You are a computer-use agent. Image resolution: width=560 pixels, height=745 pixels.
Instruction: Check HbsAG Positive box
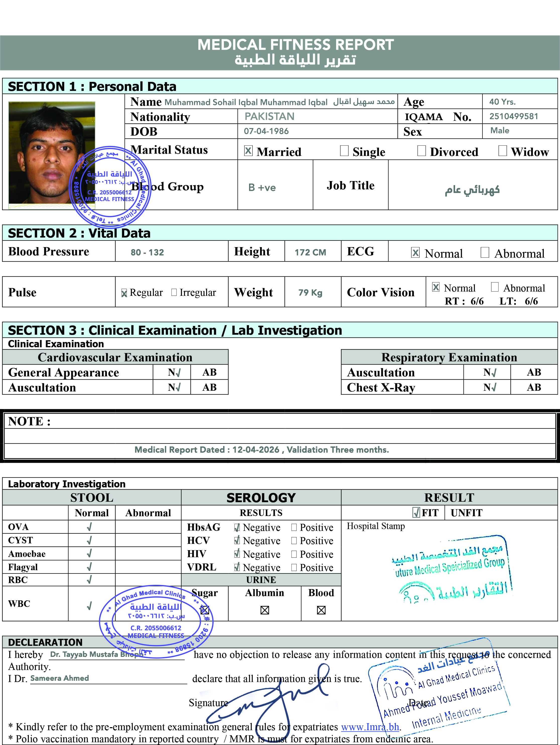pos(294,527)
